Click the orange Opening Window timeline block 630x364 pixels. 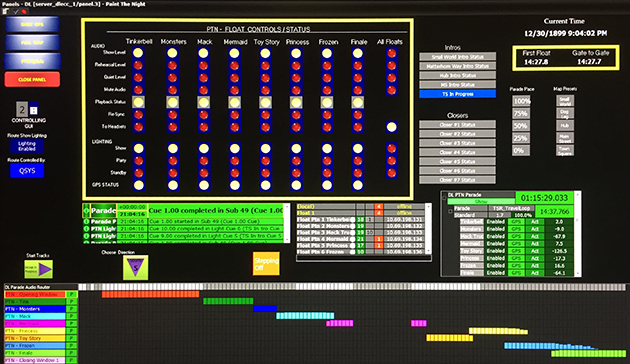coord(150,294)
